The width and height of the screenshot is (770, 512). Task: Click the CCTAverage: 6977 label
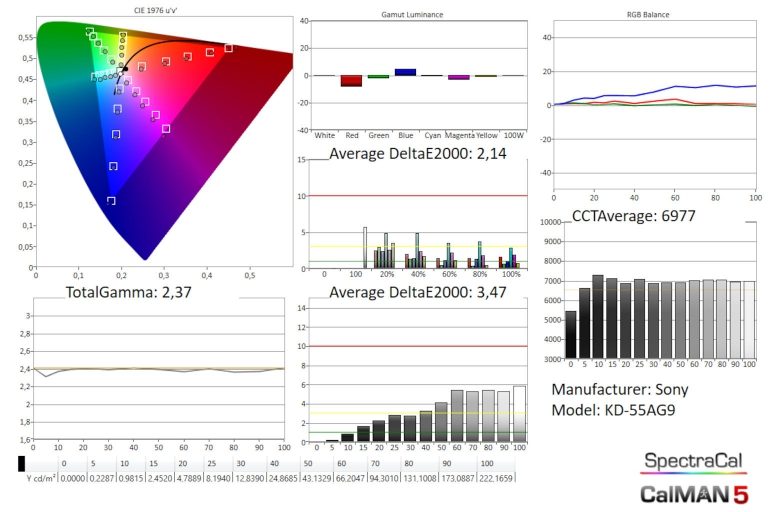tap(633, 216)
